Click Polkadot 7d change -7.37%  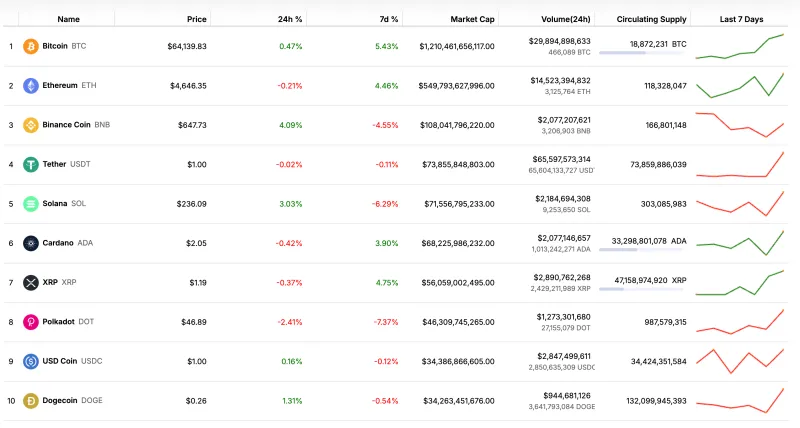385,322
